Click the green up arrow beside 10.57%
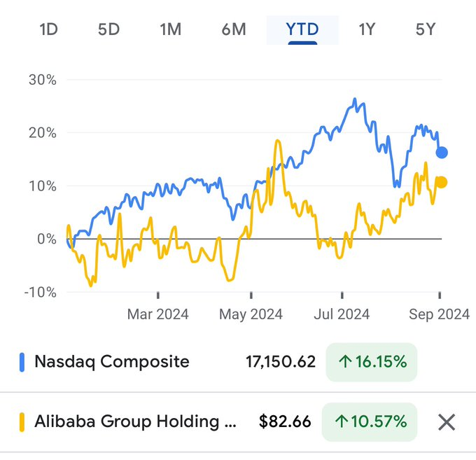Viewport: 476px width, 460px height. pos(341,422)
